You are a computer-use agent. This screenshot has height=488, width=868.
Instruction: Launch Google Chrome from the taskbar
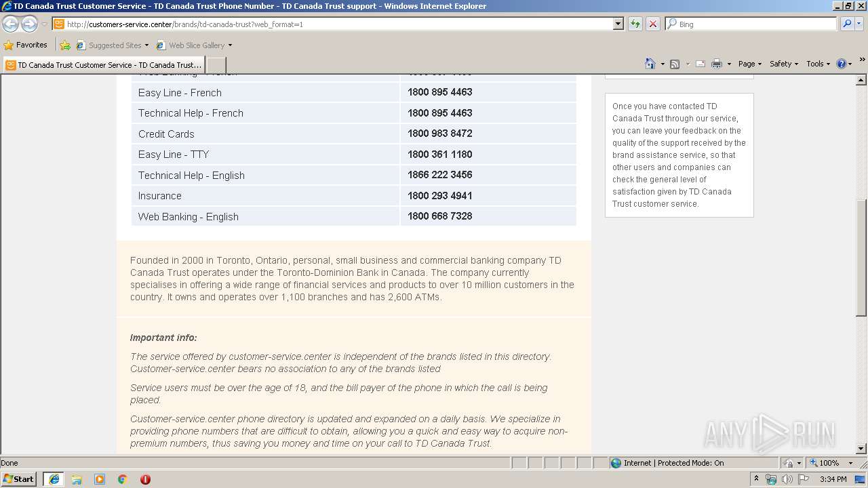(x=123, y=479)
